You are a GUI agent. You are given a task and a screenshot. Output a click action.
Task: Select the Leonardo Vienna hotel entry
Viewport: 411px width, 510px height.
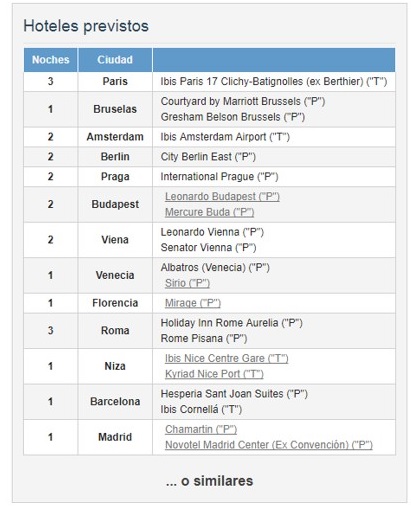tap(212, 232)
